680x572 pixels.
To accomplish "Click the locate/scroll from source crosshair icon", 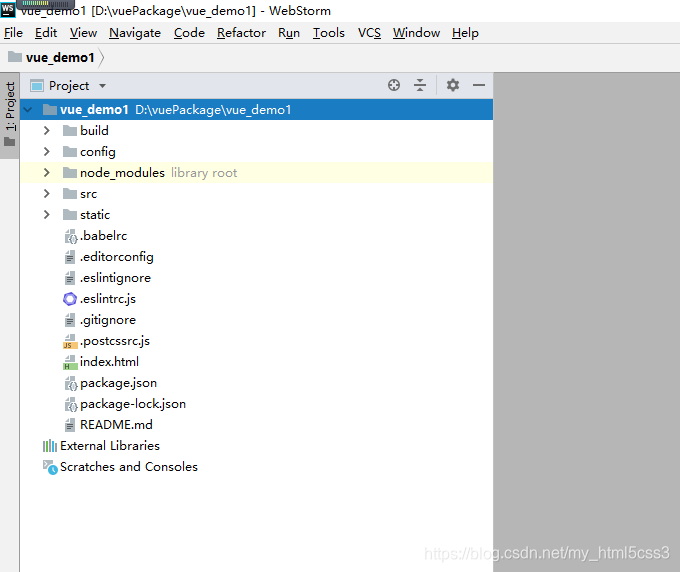I will (394, 85).
